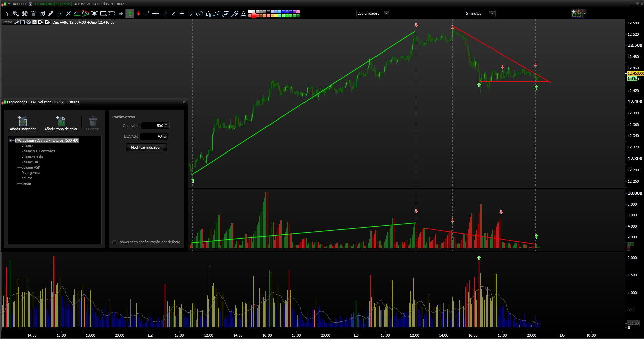The image size is (644, 339).
Task: Select the rectangle drawing tool
Action: pyautogui.click(x=103, y=13)
